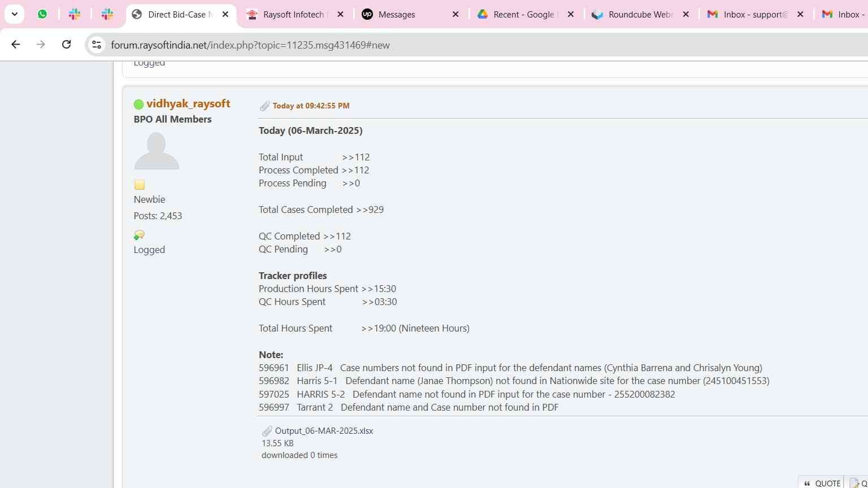Close the Roundcube Webmail tab
Image resolution: width=868 pixels, height=488 pixels.
pos(686,15)
